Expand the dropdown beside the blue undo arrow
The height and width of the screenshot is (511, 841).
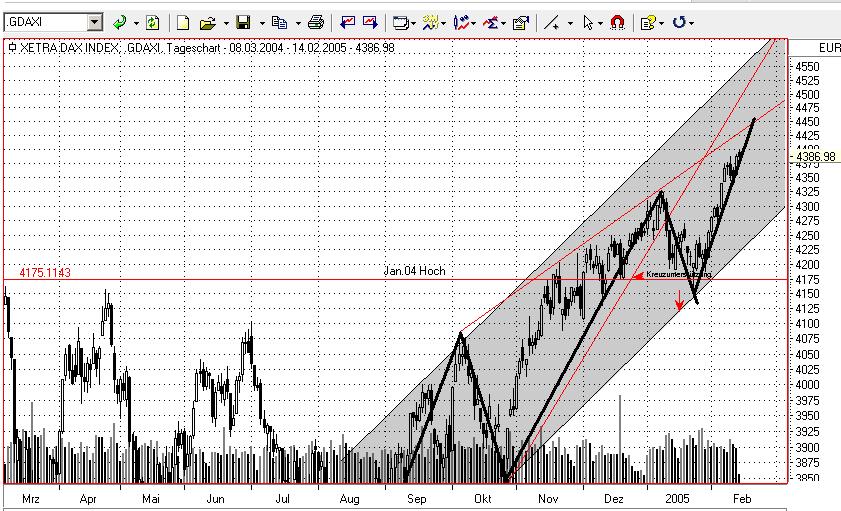(x=691, y=23)
